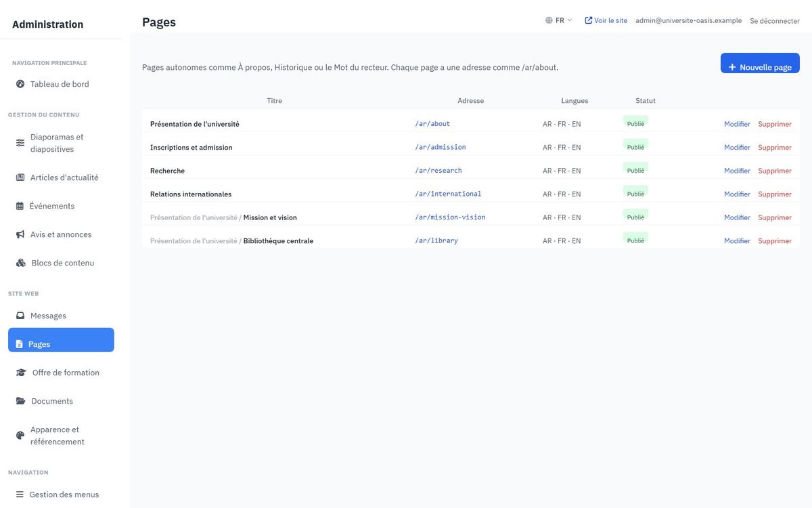Click the Offre de formation graduation cap icon
Image resolution: width=812 pixels, height=508 pixels.
pyautogui.click(x=21, y=373)
